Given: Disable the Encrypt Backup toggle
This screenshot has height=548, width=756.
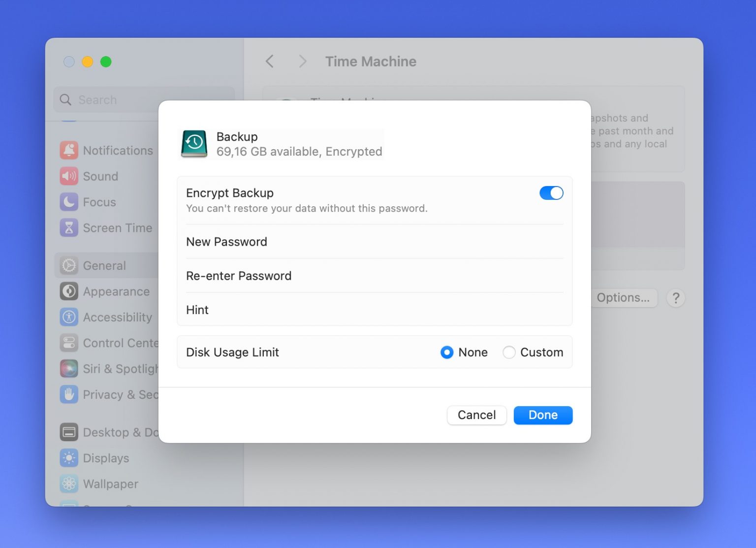Looking at the screenshot, I should point(551,193).
